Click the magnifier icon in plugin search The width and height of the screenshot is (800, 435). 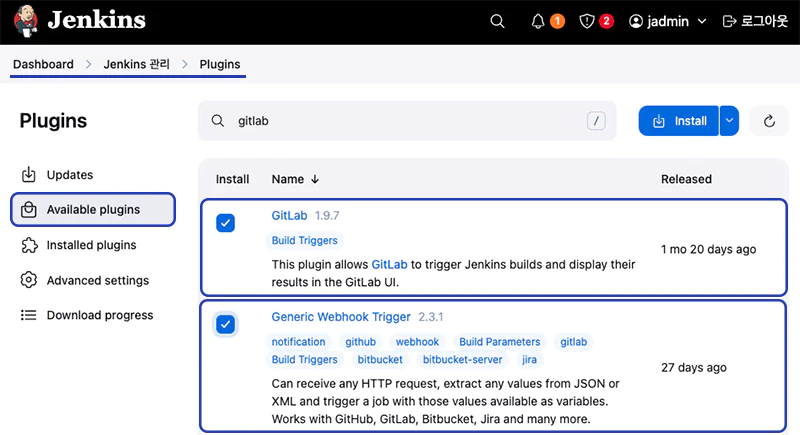pos(218,121)
